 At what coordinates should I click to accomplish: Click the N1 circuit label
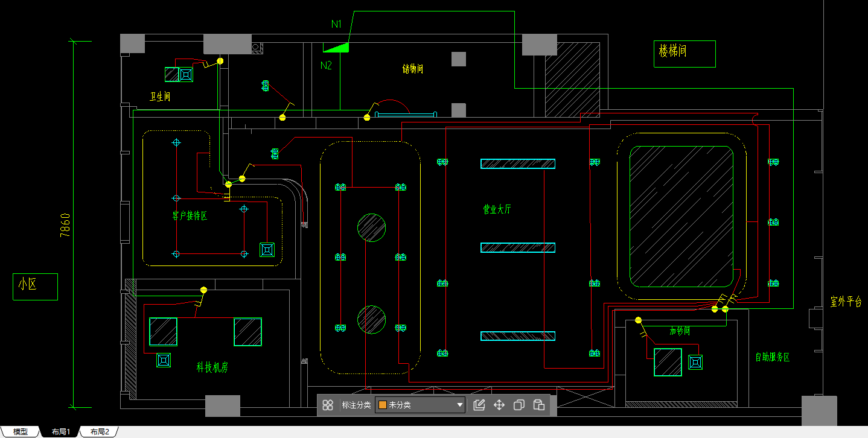tap(336, 24)
